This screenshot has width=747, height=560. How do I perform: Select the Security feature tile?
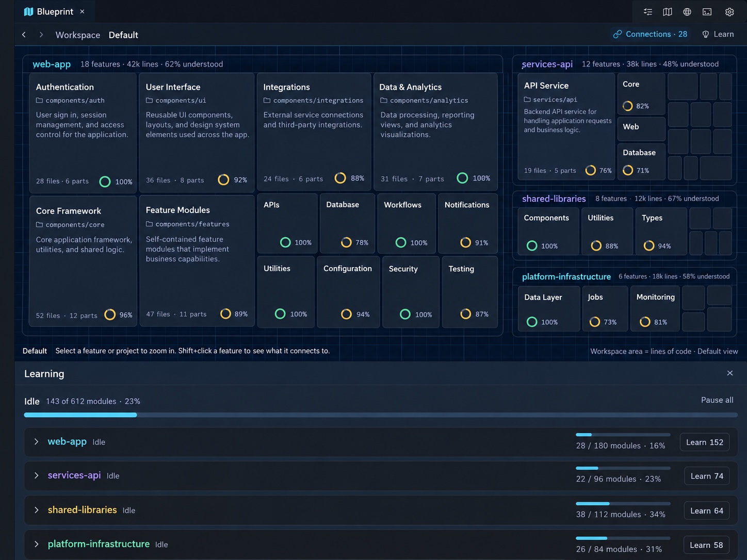tap(411, 292)
